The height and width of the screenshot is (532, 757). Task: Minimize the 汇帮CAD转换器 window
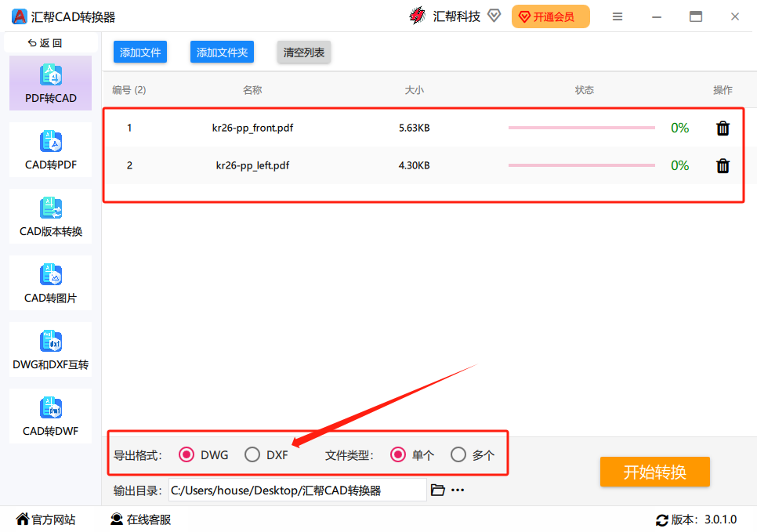click(x=657, y=17)
